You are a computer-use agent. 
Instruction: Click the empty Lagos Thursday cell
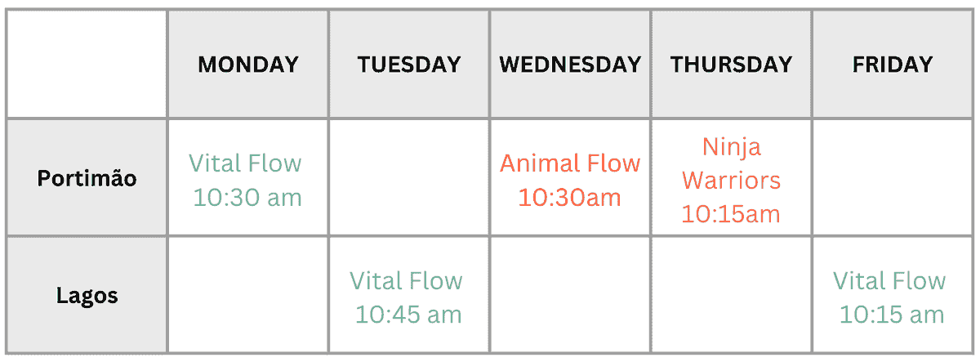[731, 295]
